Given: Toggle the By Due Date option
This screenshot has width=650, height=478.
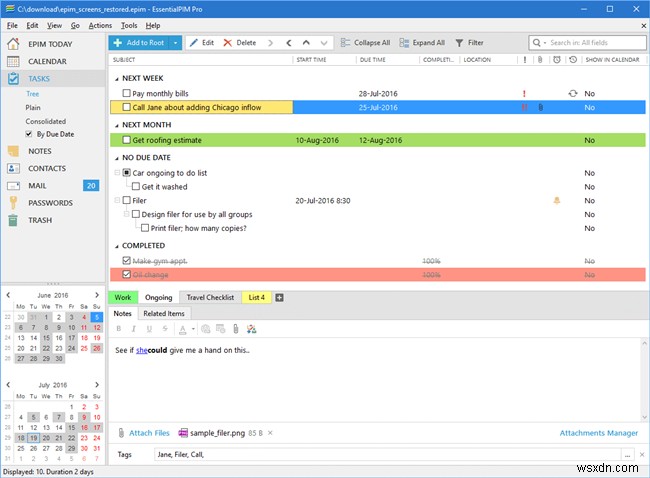Looking at the screenshot, I should tap(29, 134).
